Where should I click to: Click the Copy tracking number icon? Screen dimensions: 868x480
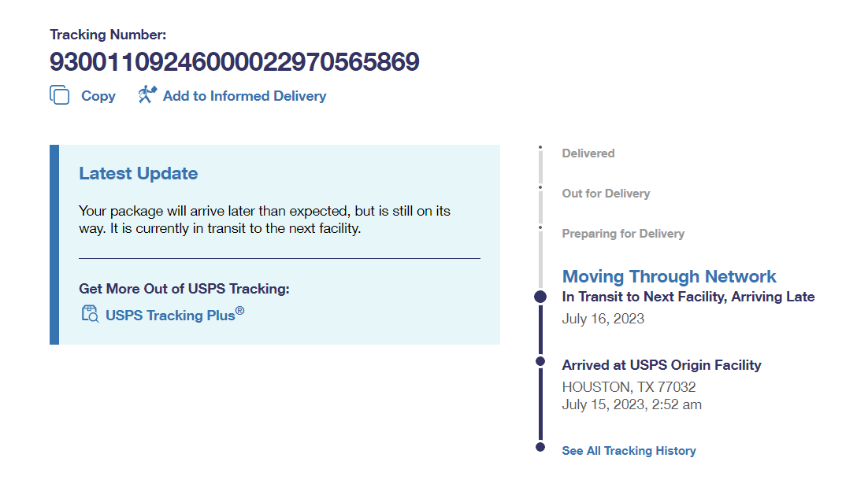60,95
